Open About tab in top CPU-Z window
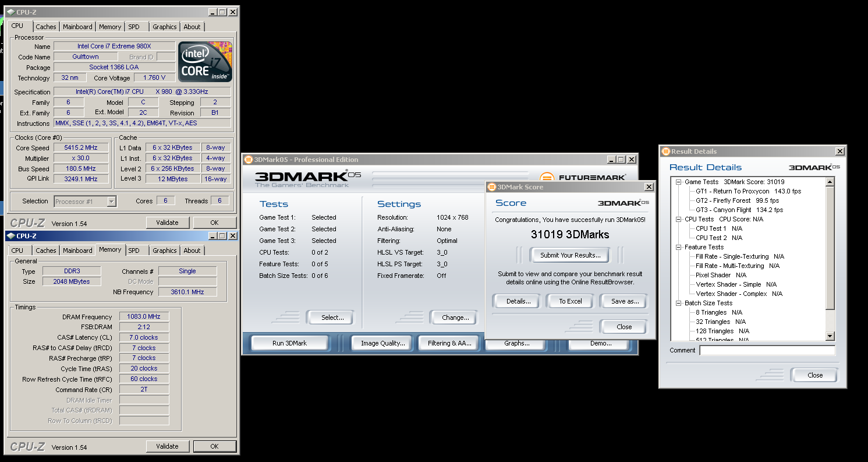This screenshot has width=868, height=462. click(192, 27)
